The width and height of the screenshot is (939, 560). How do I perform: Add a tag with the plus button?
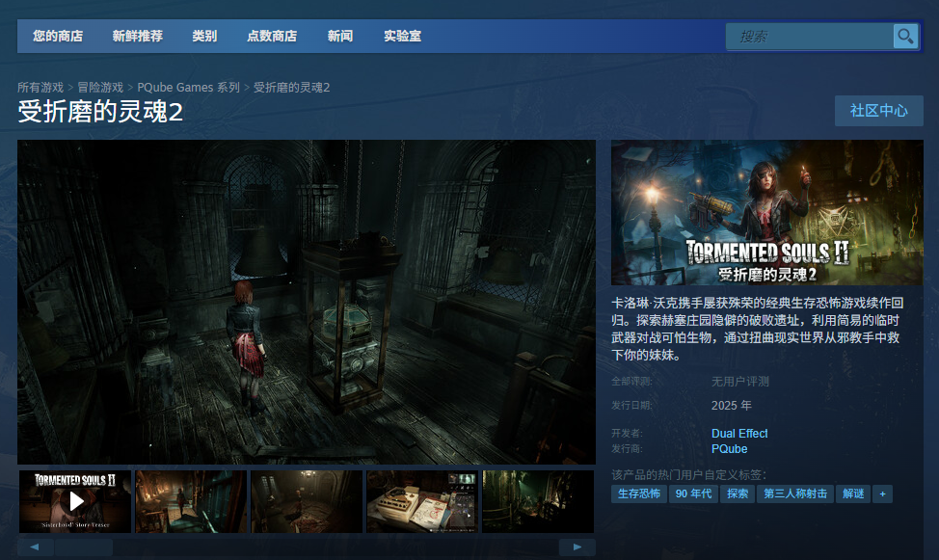tap(882, 494)
